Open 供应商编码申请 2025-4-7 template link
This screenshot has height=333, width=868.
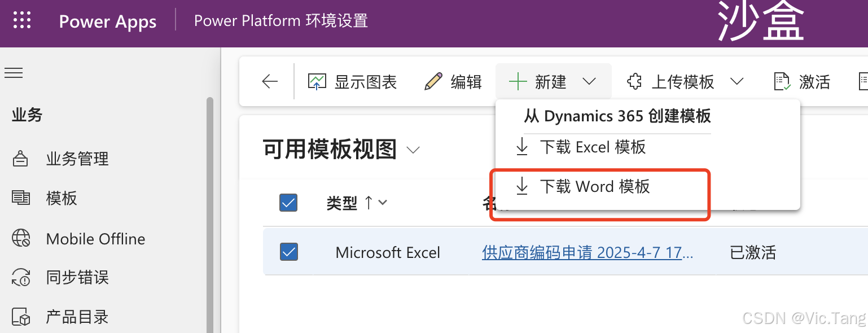(588, 252)
